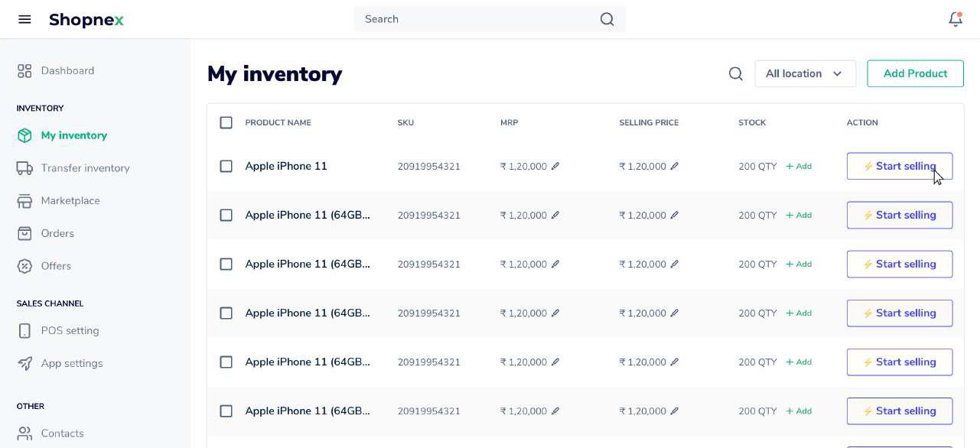The height and width of the screenshot is (448, 980).
Task: Go to Orders in the sidebar
Action: pyautogui.click(x=57, y=233)
